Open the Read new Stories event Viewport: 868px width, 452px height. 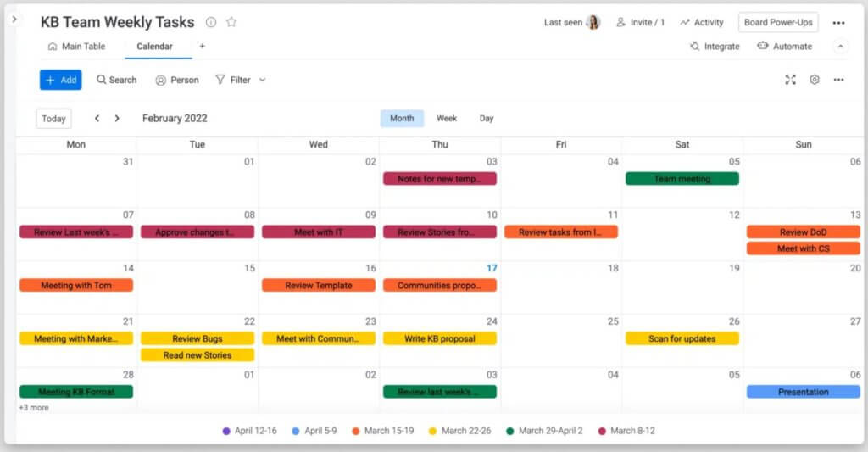click(x=197, y=355)
